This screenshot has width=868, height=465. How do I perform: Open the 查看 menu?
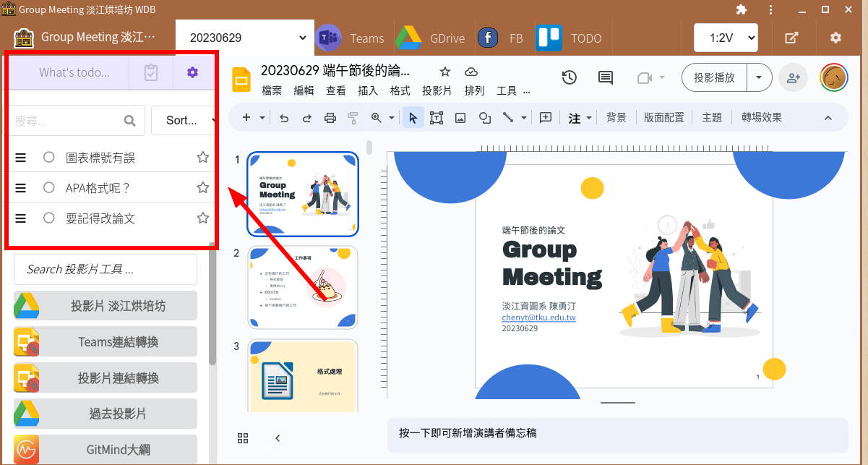[336, 91]
